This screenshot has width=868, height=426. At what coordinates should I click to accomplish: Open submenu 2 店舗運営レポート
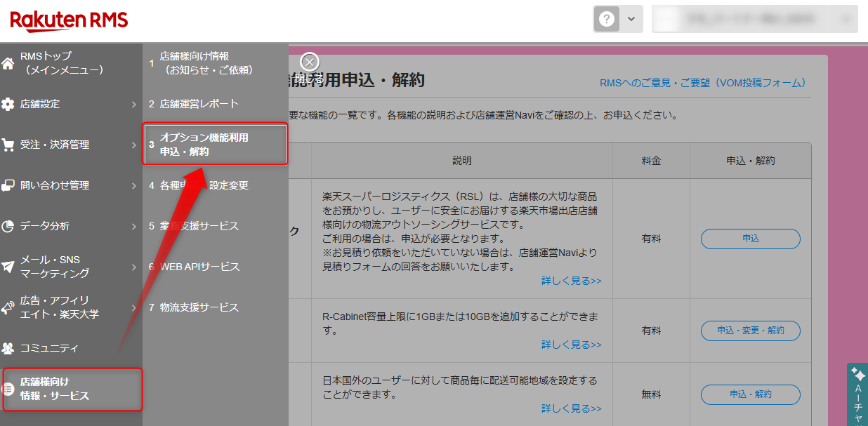click(215, 104)
